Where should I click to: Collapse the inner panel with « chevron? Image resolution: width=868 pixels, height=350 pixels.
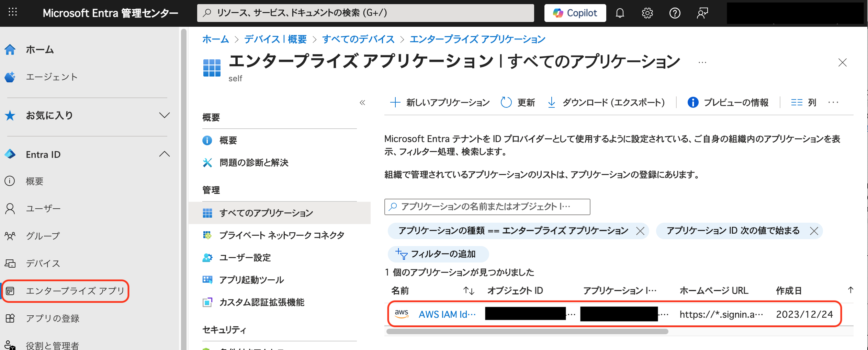click(362, 102)
